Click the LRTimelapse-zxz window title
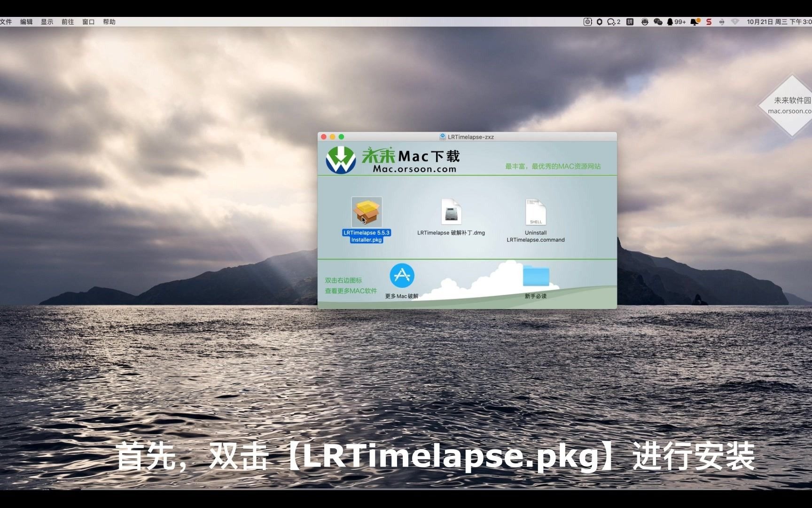 point(470,137)
